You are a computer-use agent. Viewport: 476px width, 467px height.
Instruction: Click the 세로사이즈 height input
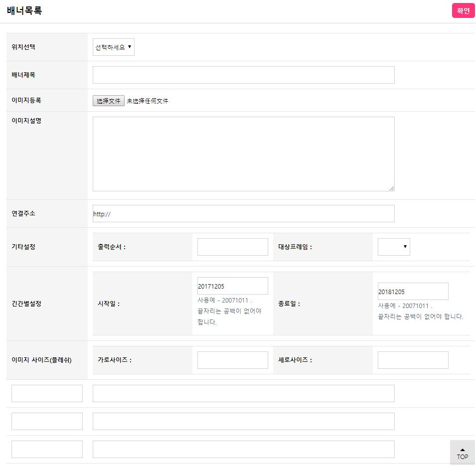(413, 360)
